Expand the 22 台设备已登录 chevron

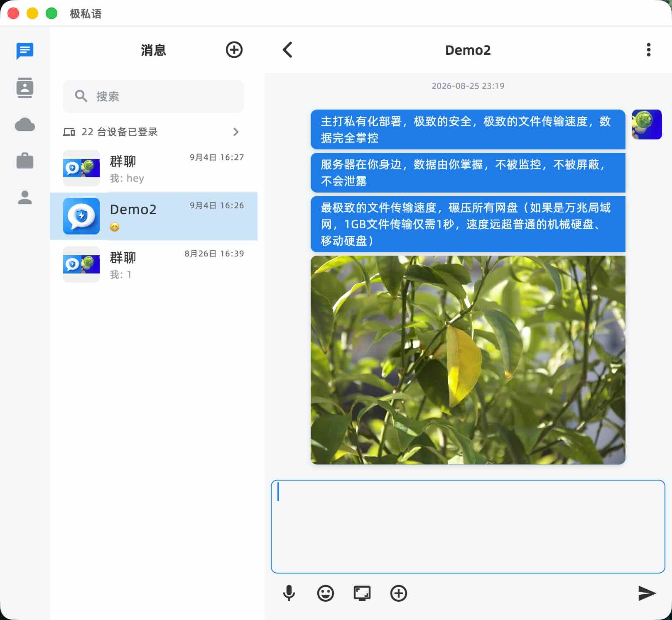(x=236, y=132)
